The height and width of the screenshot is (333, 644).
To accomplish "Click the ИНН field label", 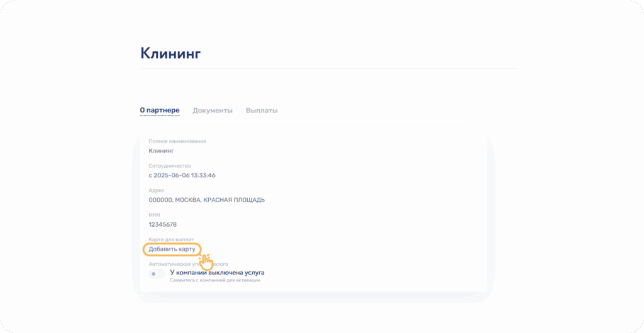I will pyautogui.click(x=154, y=215).
